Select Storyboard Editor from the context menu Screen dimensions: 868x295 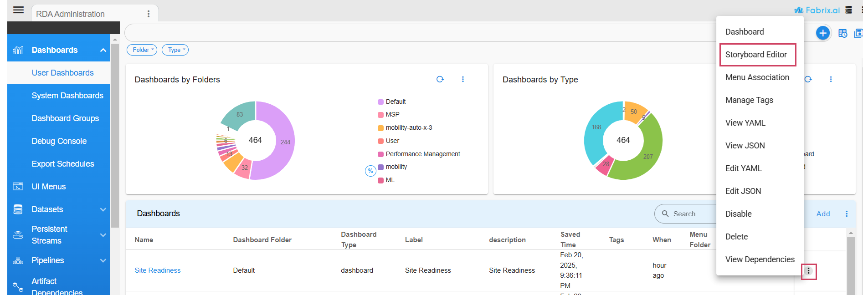coord(756,55)
